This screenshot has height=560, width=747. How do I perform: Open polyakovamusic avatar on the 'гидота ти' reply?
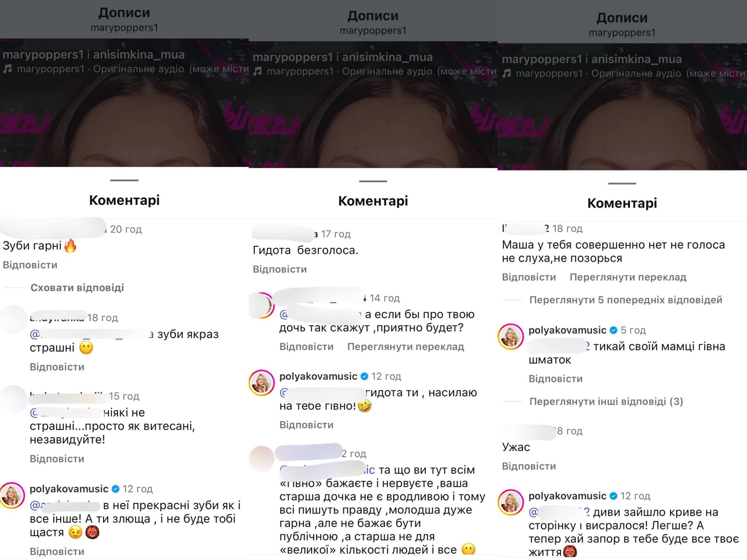pos(261,383)
